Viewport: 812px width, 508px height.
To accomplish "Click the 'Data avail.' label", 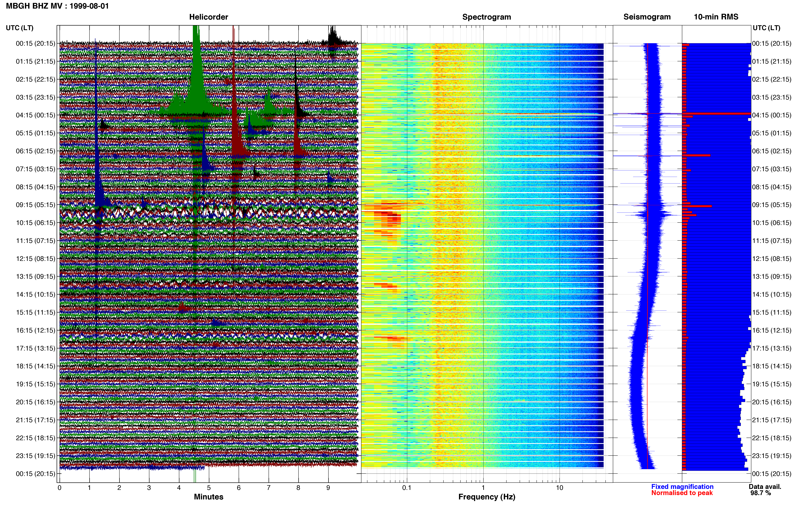I will pyautogui.click(x=765, y=487).
